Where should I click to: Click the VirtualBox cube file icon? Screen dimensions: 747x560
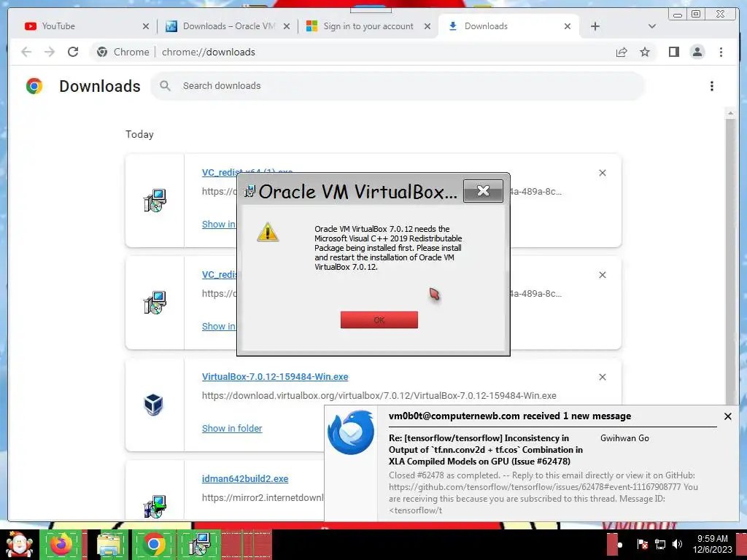(154, 405)
